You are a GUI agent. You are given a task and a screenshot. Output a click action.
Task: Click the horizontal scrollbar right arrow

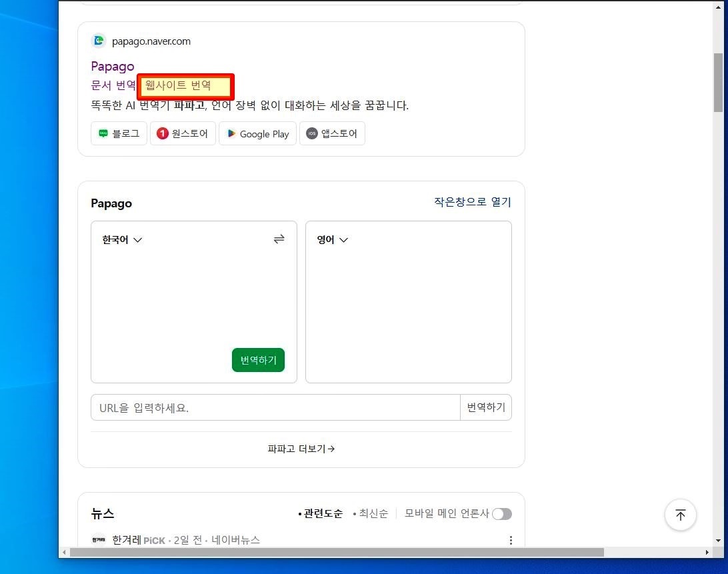click(707, 552)
